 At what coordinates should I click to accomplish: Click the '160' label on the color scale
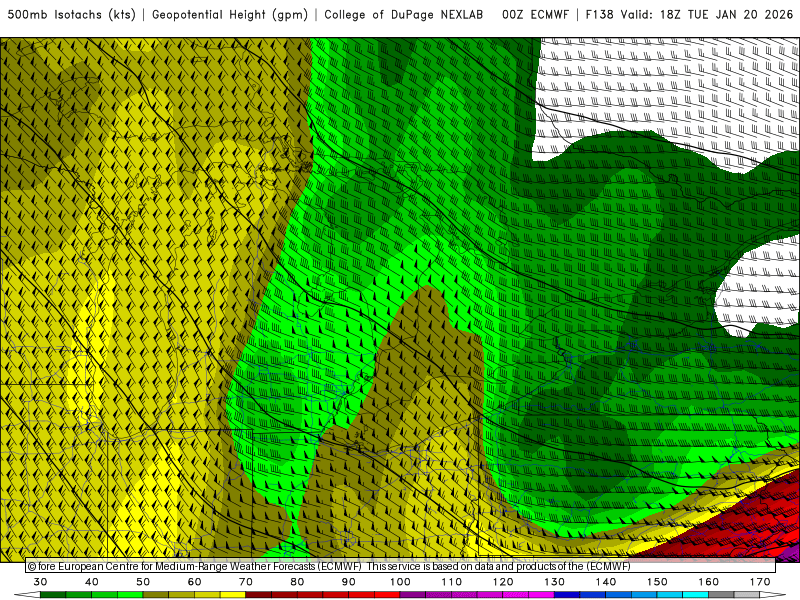click(x=709, y=582)
